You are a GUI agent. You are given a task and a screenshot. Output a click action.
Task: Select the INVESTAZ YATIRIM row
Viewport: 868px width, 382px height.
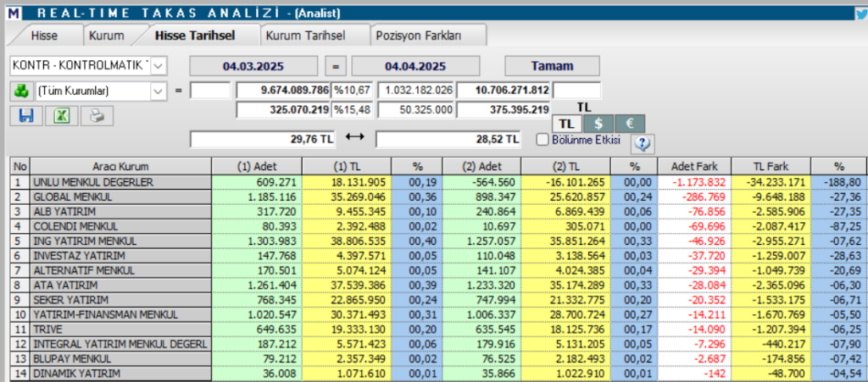pos(438,256)
